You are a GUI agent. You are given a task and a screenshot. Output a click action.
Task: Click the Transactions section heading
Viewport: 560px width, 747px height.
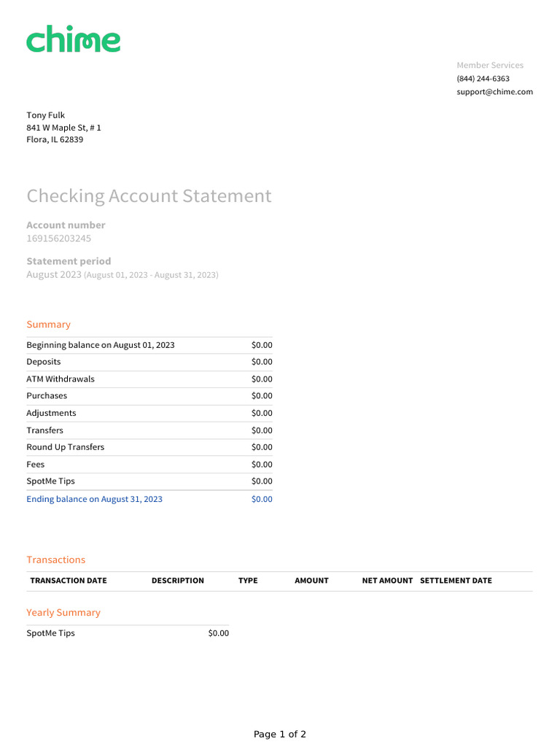point(56,560)
